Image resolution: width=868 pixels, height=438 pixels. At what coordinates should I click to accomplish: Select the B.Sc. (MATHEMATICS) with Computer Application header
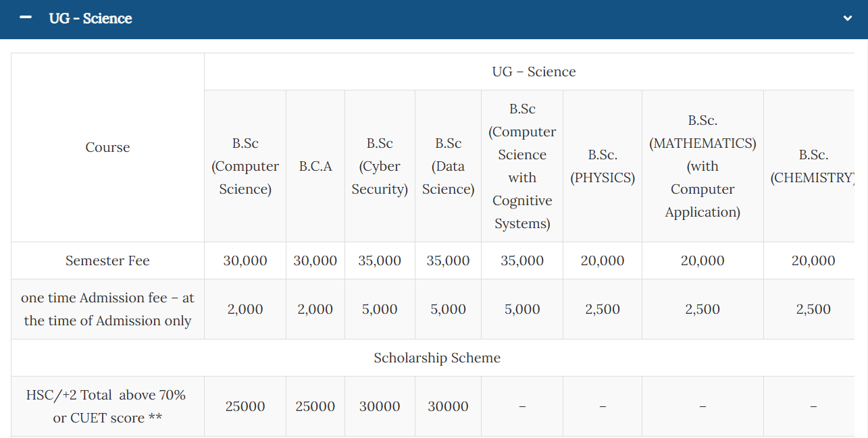[703, 166]
